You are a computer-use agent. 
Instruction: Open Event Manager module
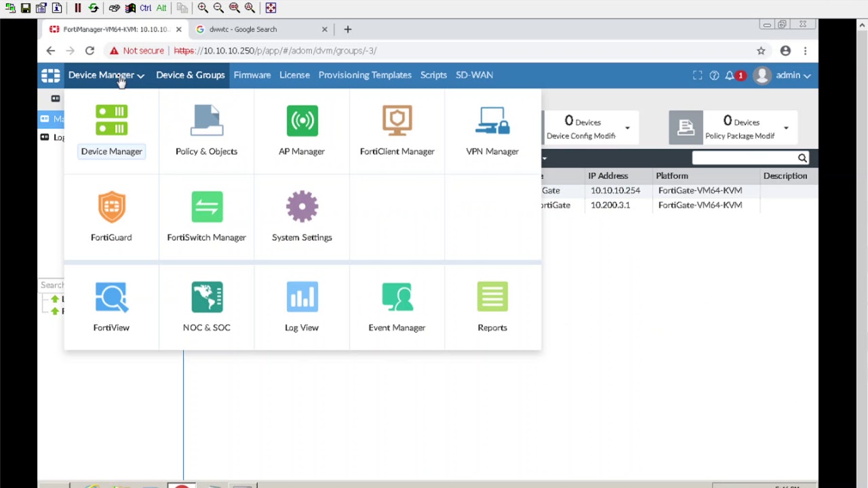397,306
